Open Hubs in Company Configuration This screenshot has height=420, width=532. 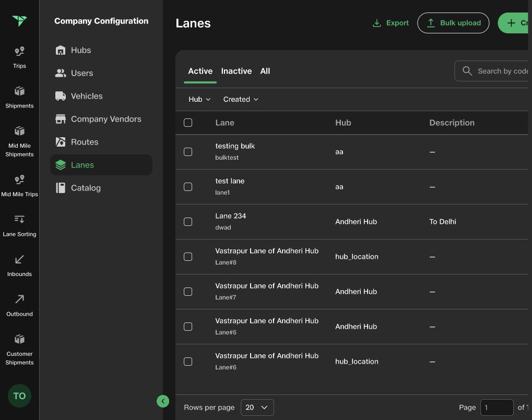click(x=101, y=50)
